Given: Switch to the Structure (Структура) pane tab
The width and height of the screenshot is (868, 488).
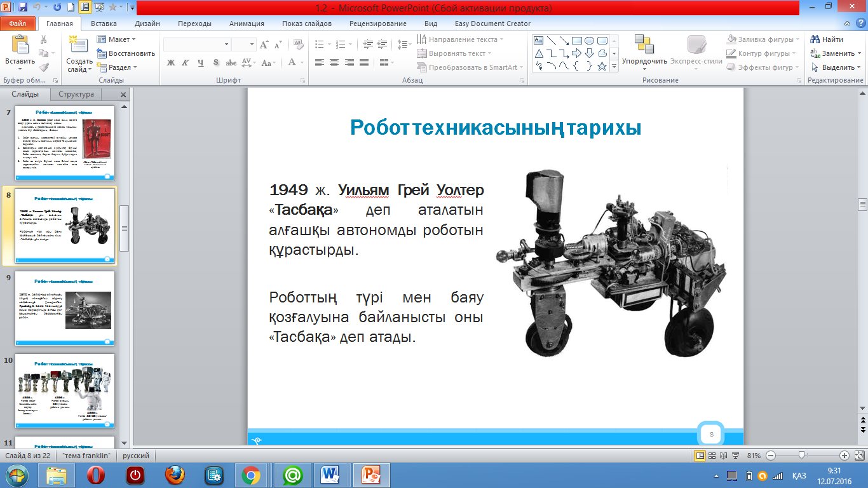Looking at the screenshot, I should tap(76, 94).
